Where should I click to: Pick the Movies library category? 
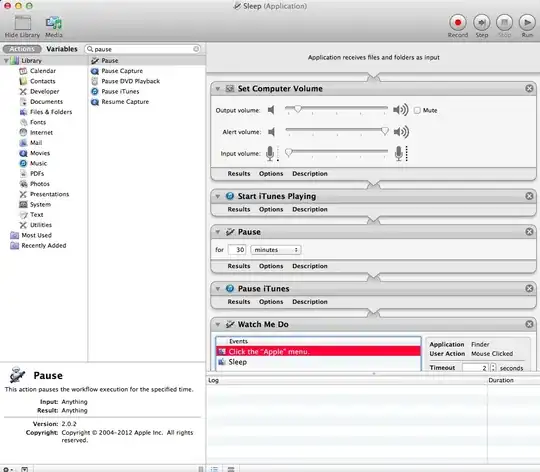click(40, 153)
